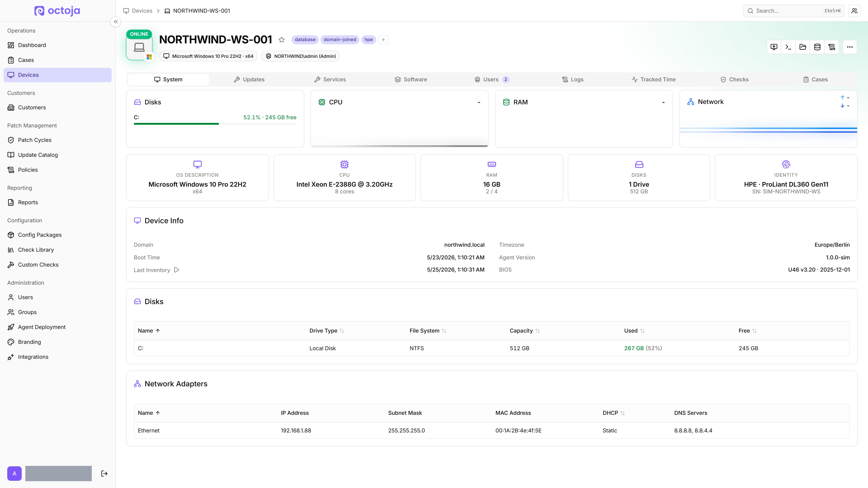
Task: Switch to the Tracked Time tab
Action: 653,80
